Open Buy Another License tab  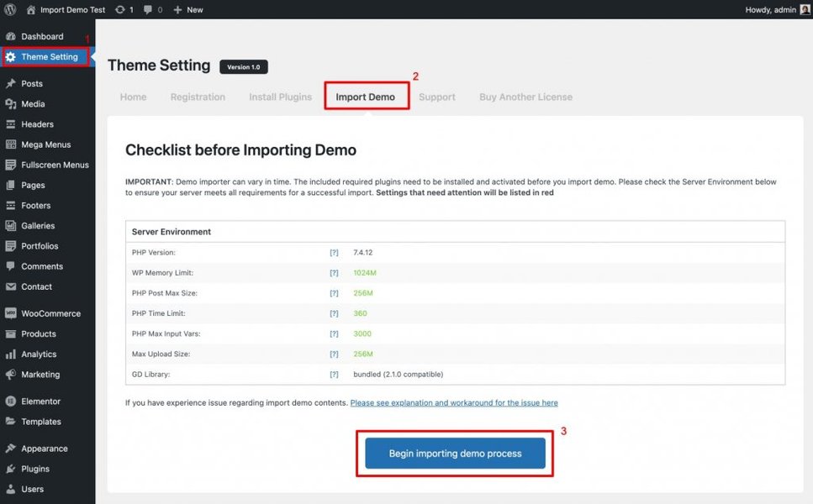[525, 97]
